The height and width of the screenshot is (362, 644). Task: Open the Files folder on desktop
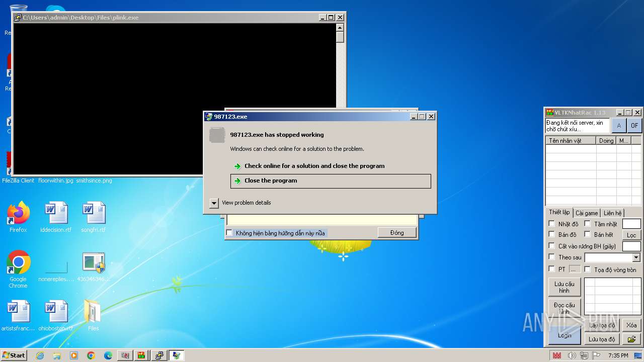[94, 315]
